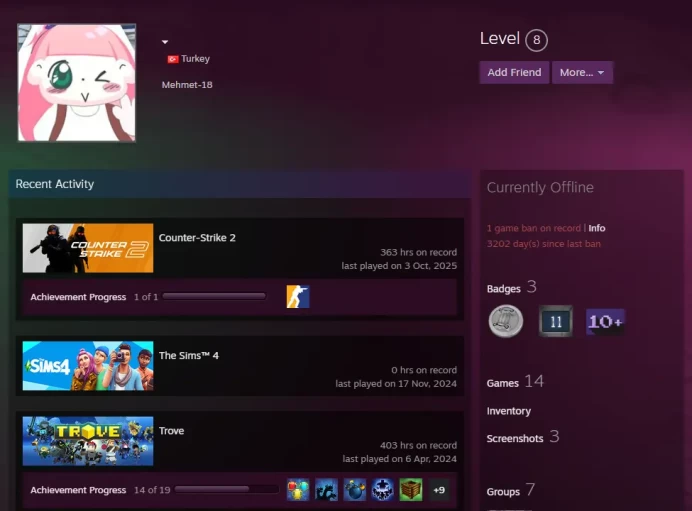Click the 1 game ban on record text
The width and height of the screenshot is (692, 511).
pos(534,228)
